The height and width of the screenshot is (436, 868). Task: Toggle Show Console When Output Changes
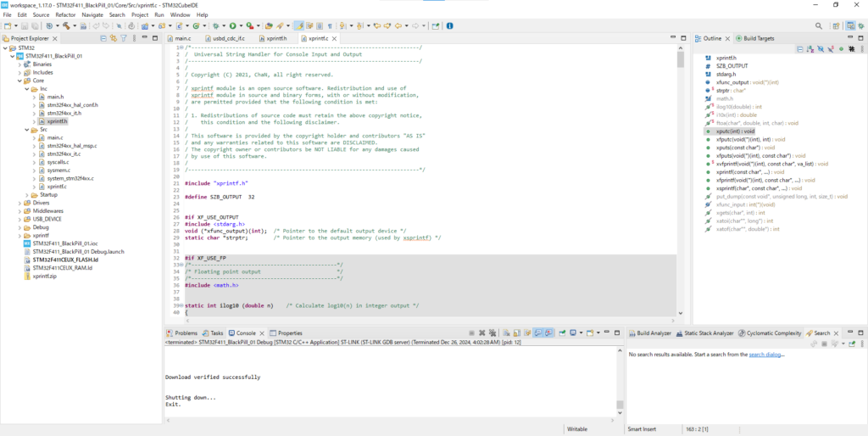click(x=538, y=333)
